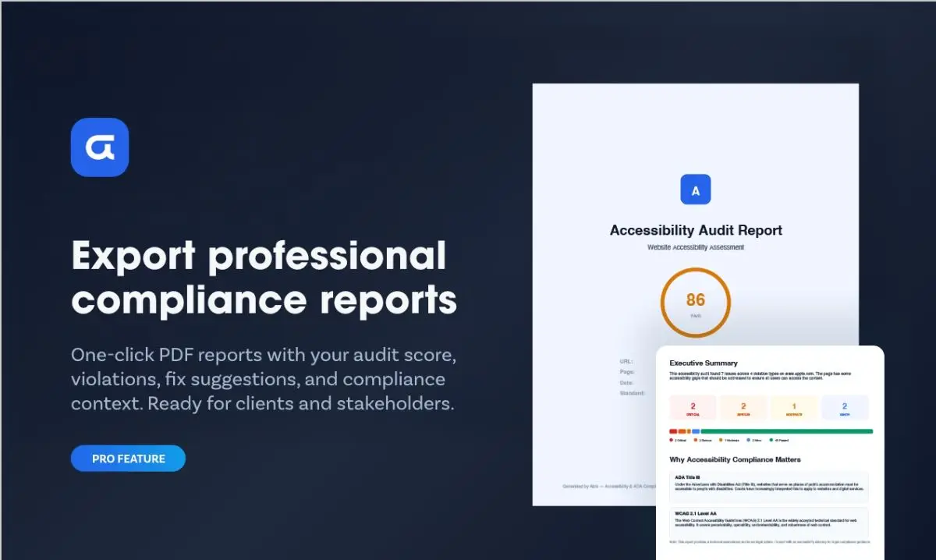Viewport: 936px width, 560px height.
Task: Click the yellow Moderate count card
Action: (793, 408)
